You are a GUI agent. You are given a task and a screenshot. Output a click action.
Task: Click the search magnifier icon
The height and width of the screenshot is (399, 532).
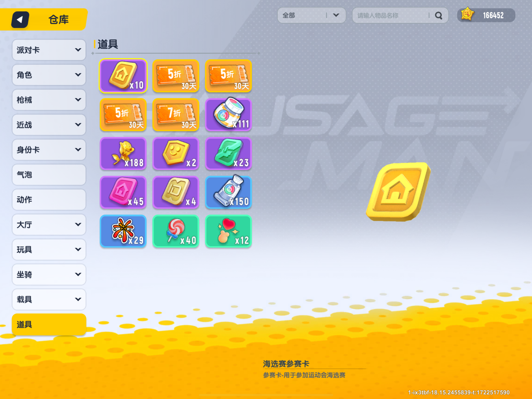point(439,16)
